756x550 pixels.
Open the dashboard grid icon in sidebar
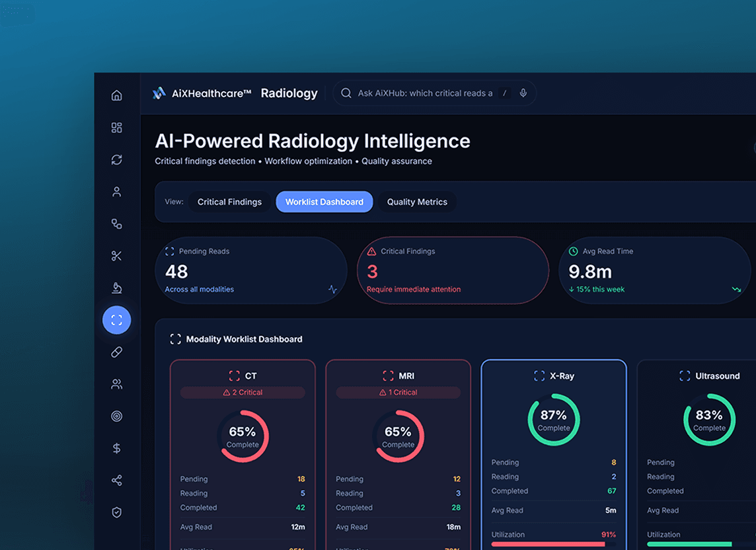coord(117,128)
